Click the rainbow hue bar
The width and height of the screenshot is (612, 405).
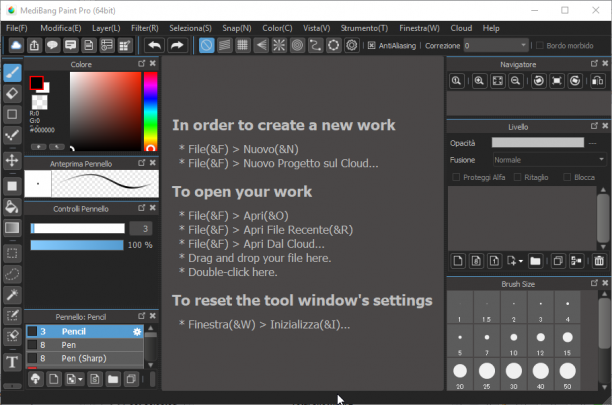pyautogui.click(x=150, y=111)
